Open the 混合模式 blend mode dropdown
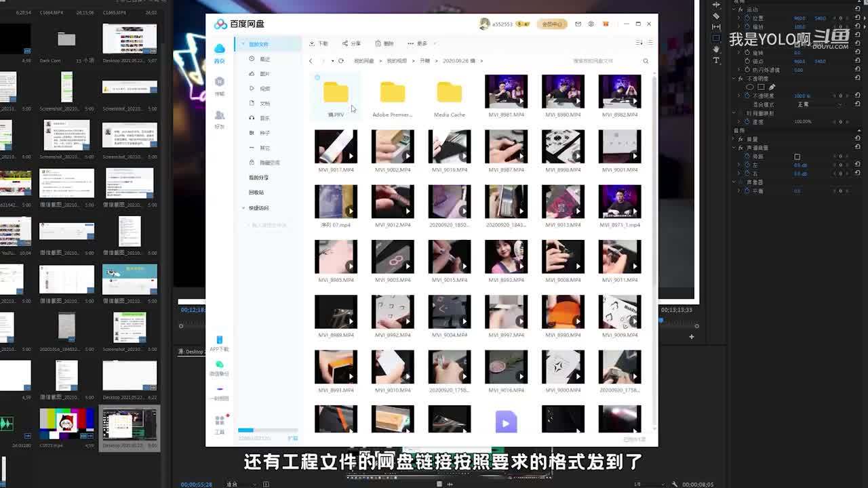868x488 pixels. [x=819, y=104]
